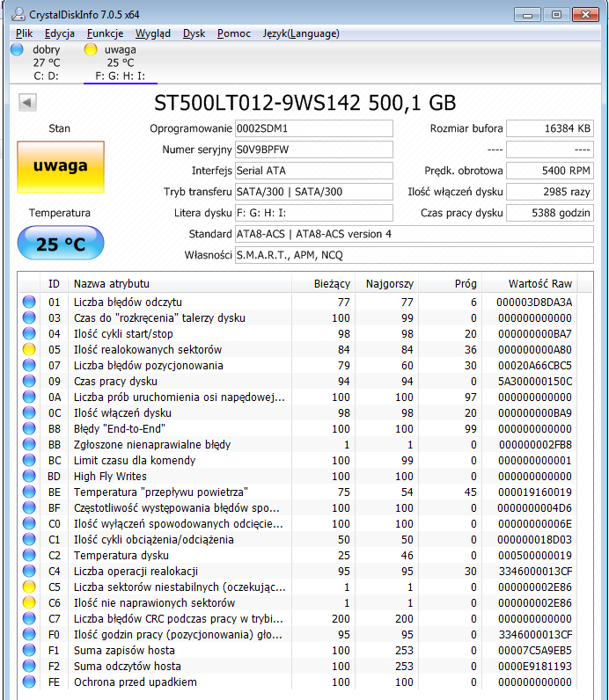This screenshot has height=700, width=609.
Task: Click the Oprogramowanie field 0002SDM1
Action: [x=314, y=128]
